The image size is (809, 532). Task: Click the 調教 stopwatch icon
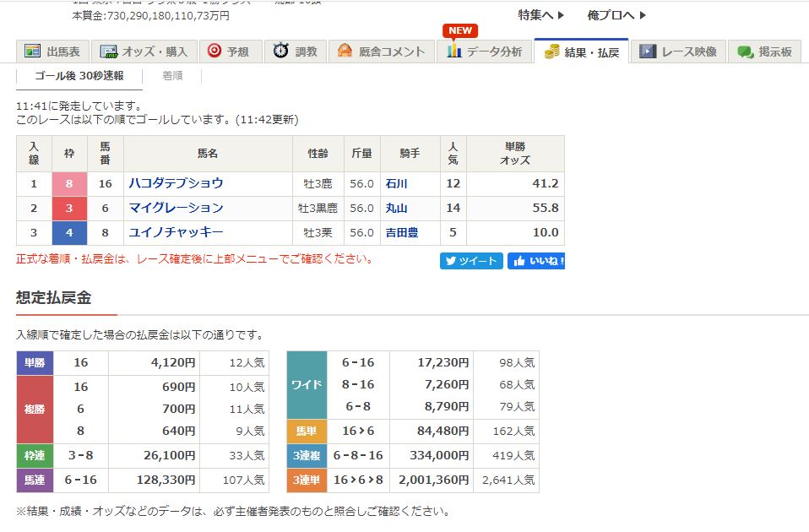click(x=280, y=51)
